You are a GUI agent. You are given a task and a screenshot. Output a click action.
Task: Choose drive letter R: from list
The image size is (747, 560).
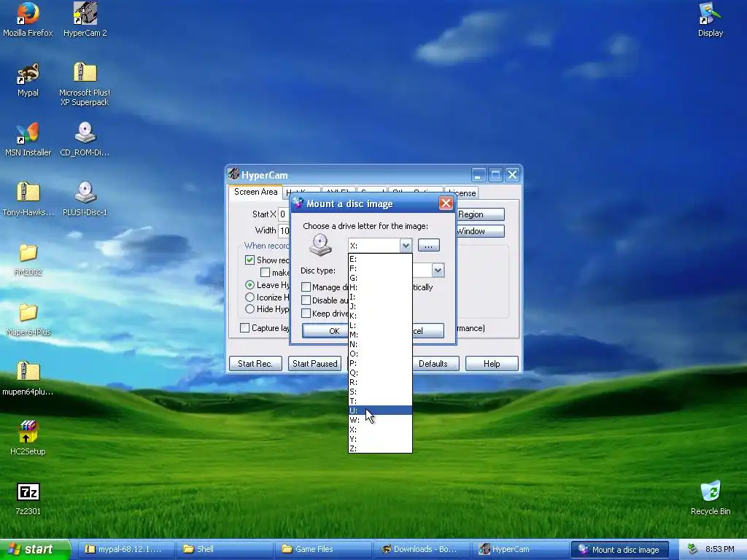point(380,382)
